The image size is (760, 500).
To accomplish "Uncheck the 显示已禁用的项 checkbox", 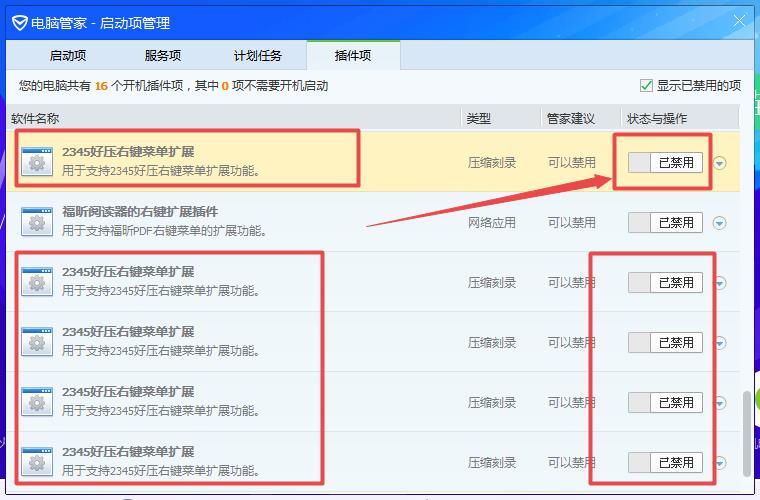I will coord(646,86).
